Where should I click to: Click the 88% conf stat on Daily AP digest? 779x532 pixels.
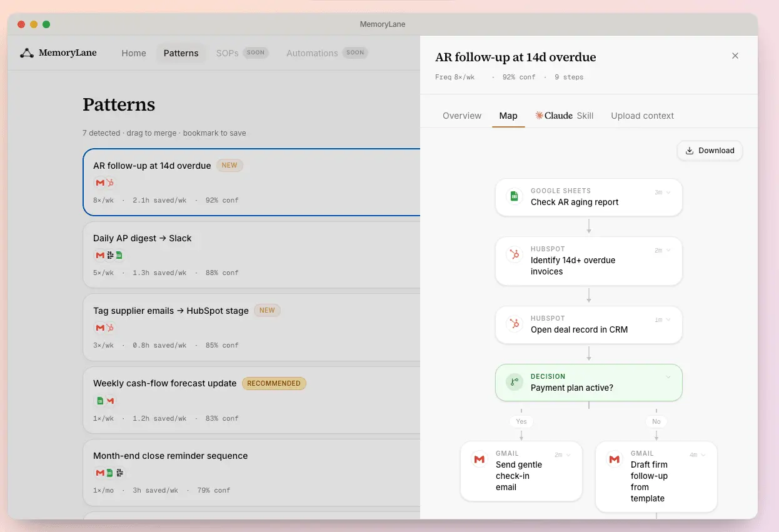pos(222,273)
